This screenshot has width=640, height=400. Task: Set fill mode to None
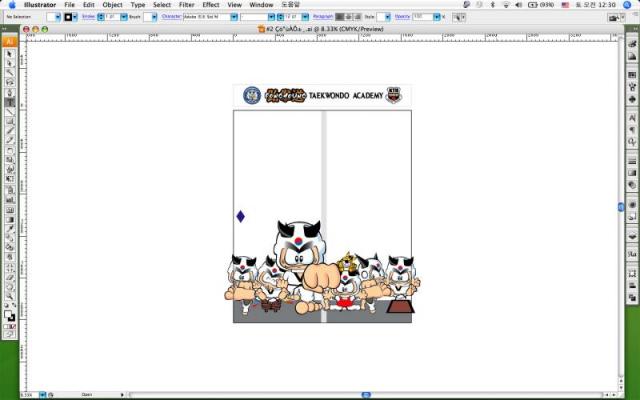pos(13,327)
